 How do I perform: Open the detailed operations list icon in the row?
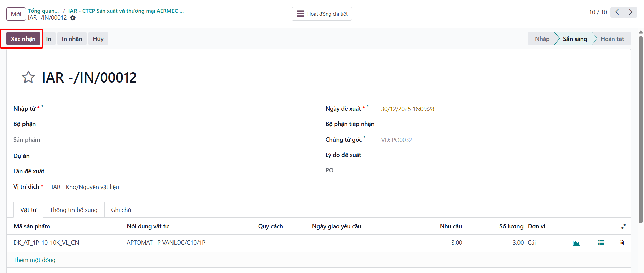point(601,243)
